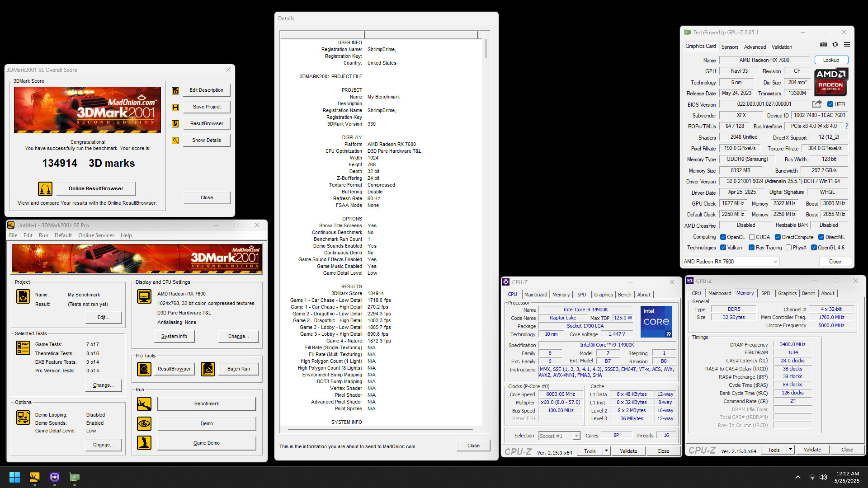Switch to the Sensors tab in GPU-Z
Viewport: 868px width, 488px height.
(x=730, y=47)
